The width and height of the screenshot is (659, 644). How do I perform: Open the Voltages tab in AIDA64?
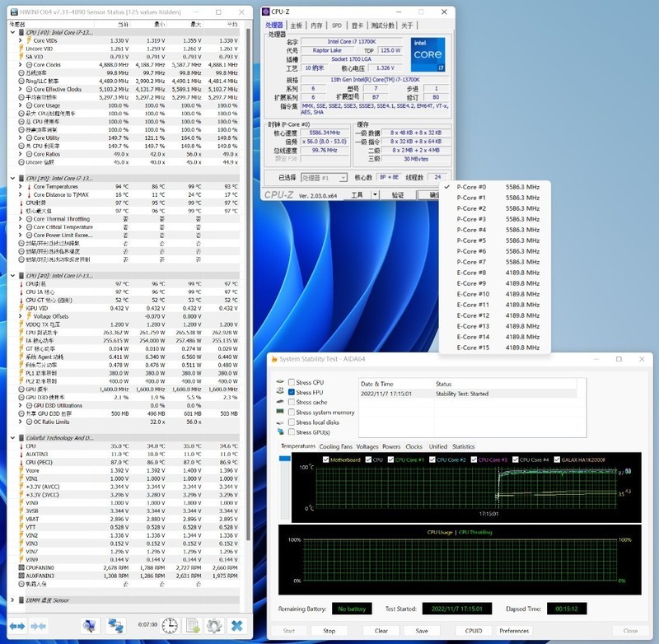coord(367,447)
